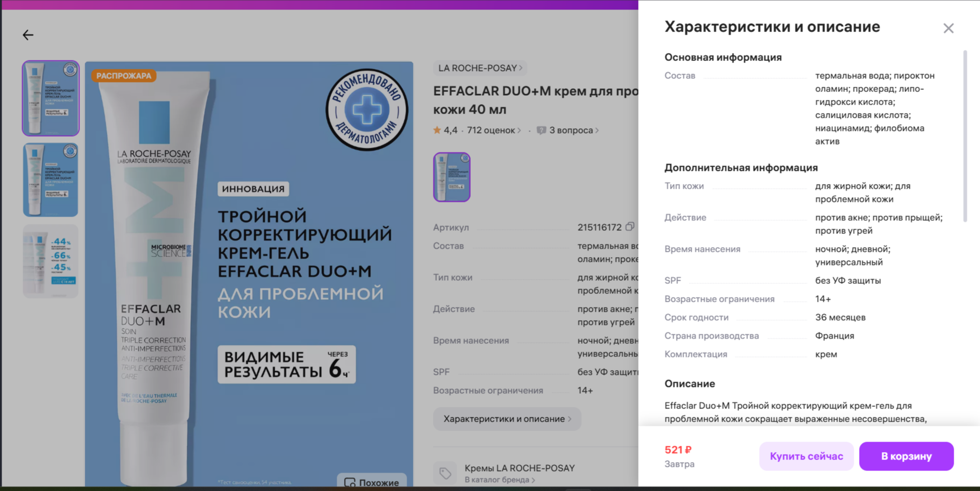Click the "РАСПРОЖАРА" promo badge

click(x=124, y=75)
